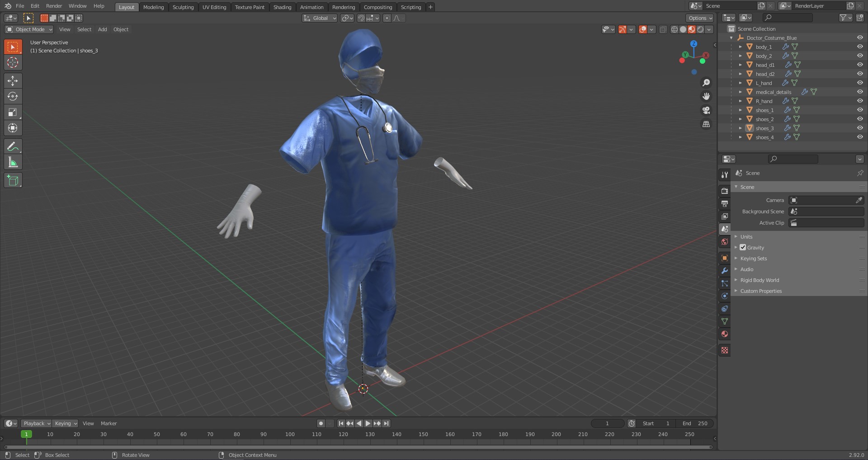
Task: Select the Measure tool
Action: (13, 162)
